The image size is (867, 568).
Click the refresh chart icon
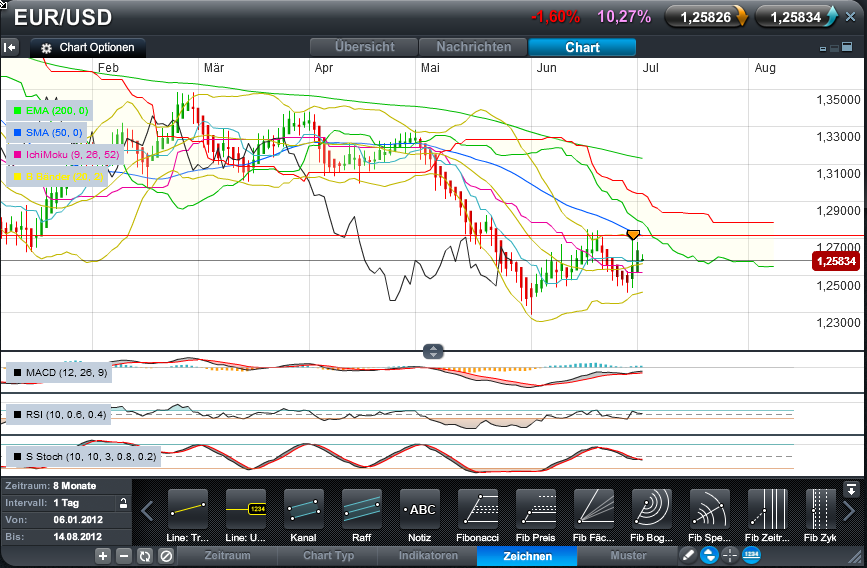pos(145,556)
